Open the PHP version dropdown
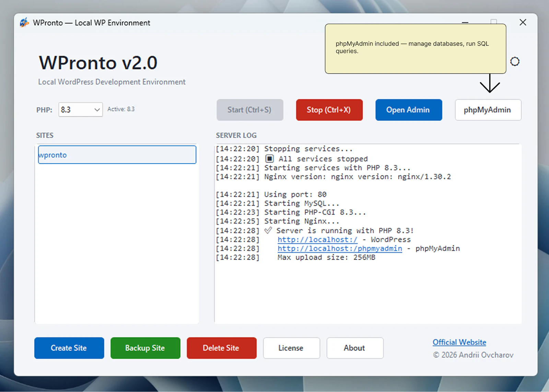 (x=81, y=110)
